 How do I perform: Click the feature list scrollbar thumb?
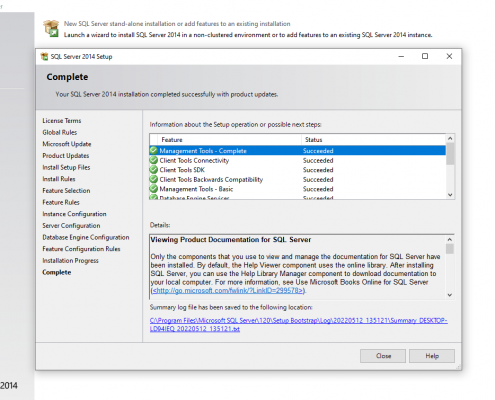click(450, 154)
